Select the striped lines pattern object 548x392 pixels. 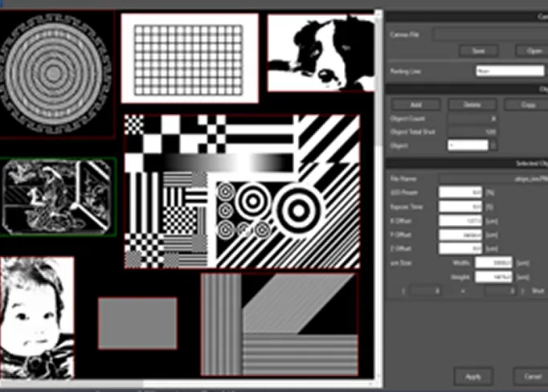[x=278, y=325]
